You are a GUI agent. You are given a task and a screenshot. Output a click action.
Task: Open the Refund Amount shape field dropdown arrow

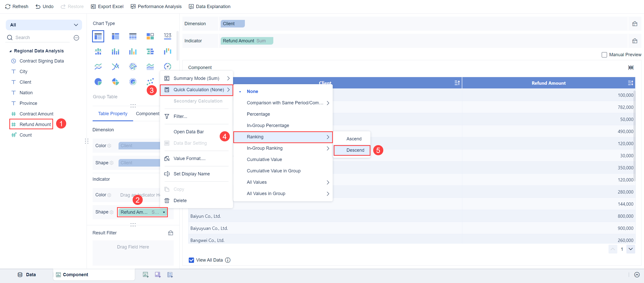(x=164, y=212)
